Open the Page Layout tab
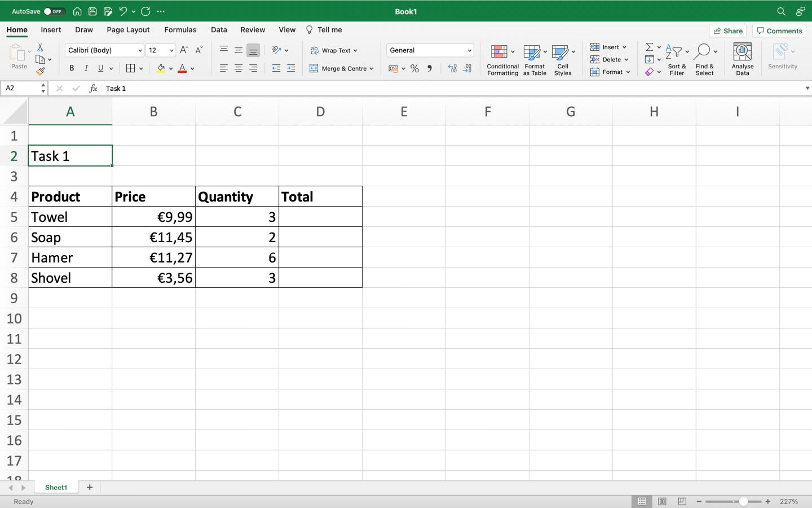812x508 pixels. tap(128, 30)
